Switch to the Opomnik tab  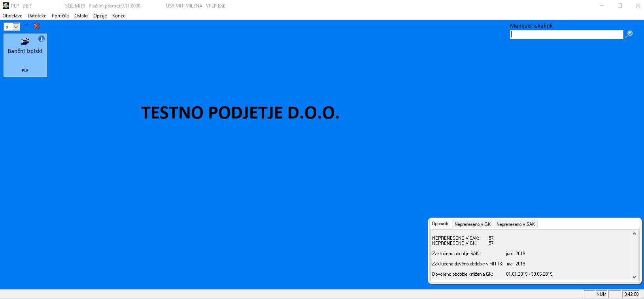point(440,224)
